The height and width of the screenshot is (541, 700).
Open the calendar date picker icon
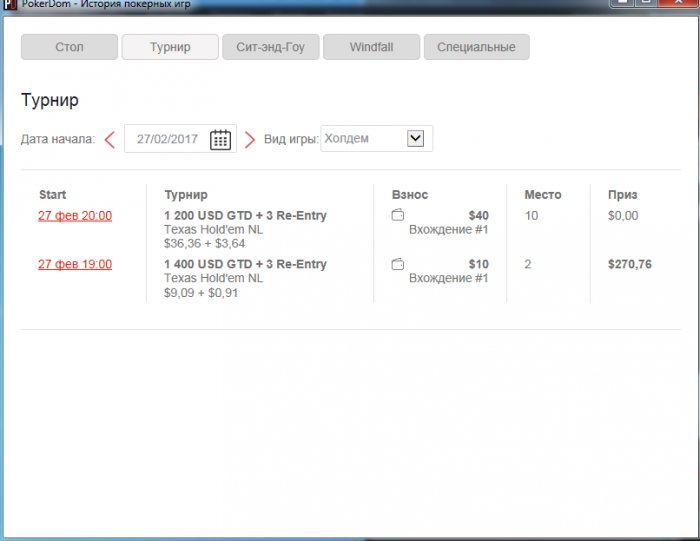220,139
